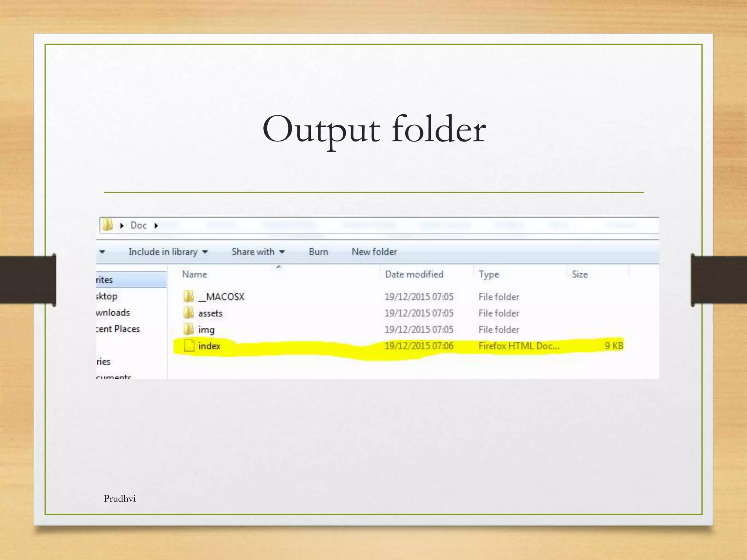Viewport: 747px width, 560px height.
Task: Expand the arrow after Doc breadcrumb
Action: click(156, 226)
